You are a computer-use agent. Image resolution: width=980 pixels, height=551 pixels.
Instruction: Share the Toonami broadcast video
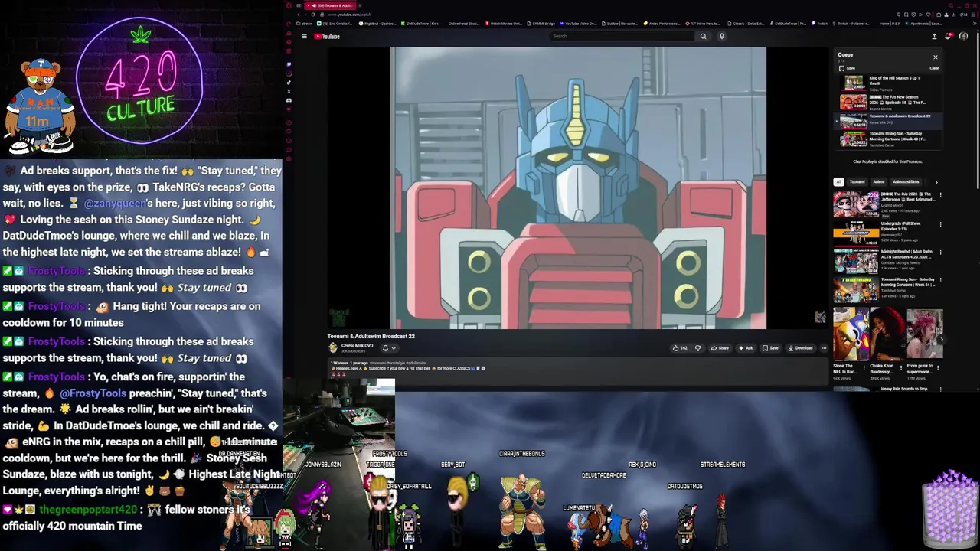pos(720,348)
